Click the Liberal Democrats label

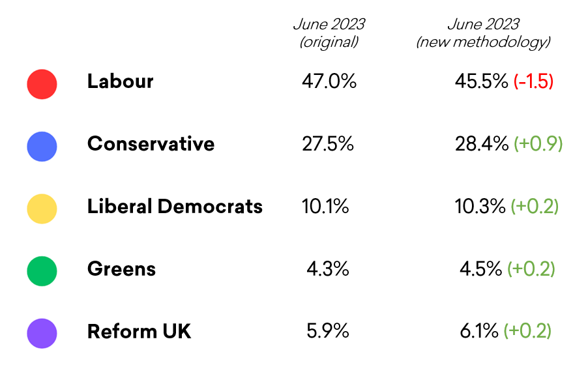175,207
